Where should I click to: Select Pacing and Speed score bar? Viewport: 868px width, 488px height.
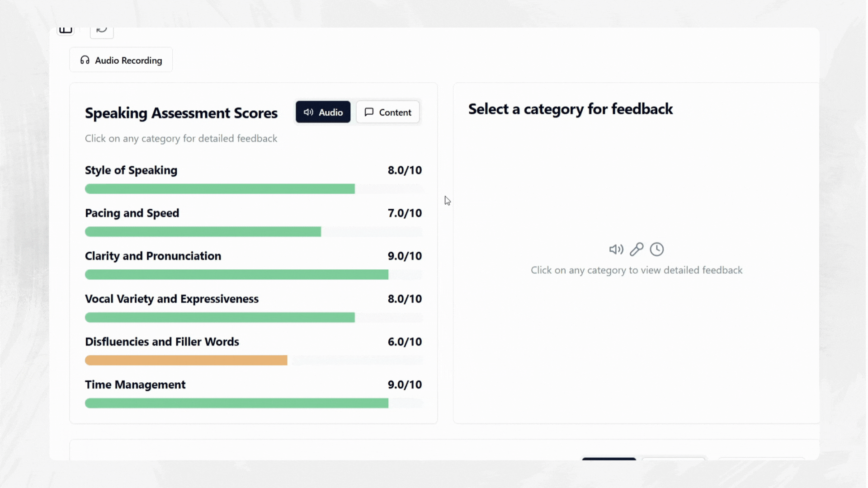203,232
